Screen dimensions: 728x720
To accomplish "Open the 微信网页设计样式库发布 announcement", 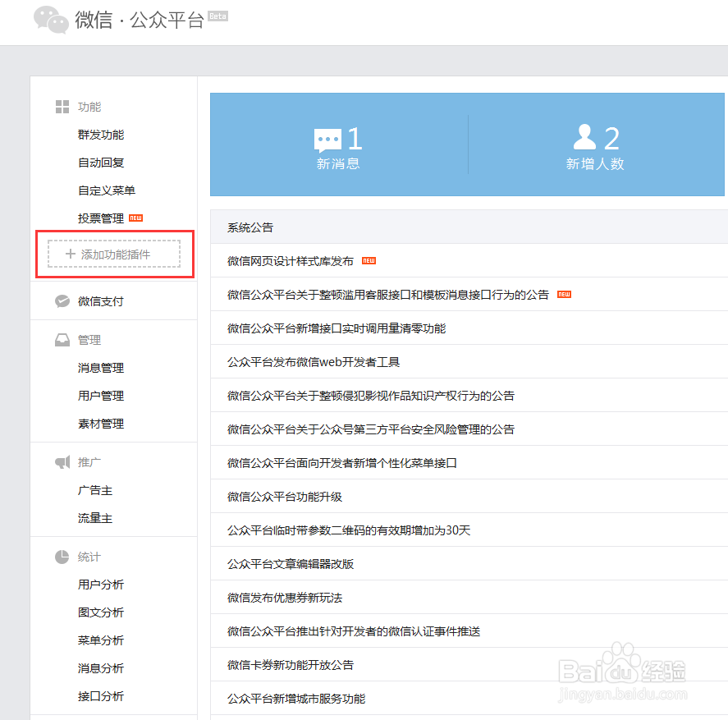I will pos(289,260).
